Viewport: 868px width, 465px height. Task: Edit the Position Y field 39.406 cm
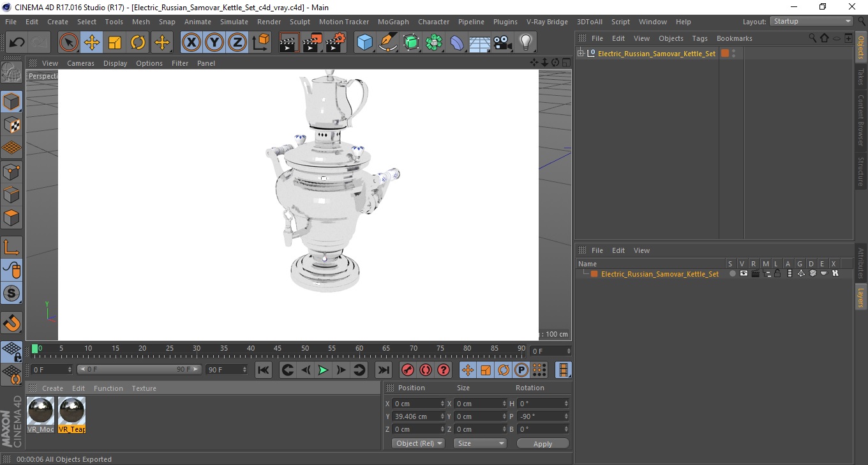click(419, 416)
